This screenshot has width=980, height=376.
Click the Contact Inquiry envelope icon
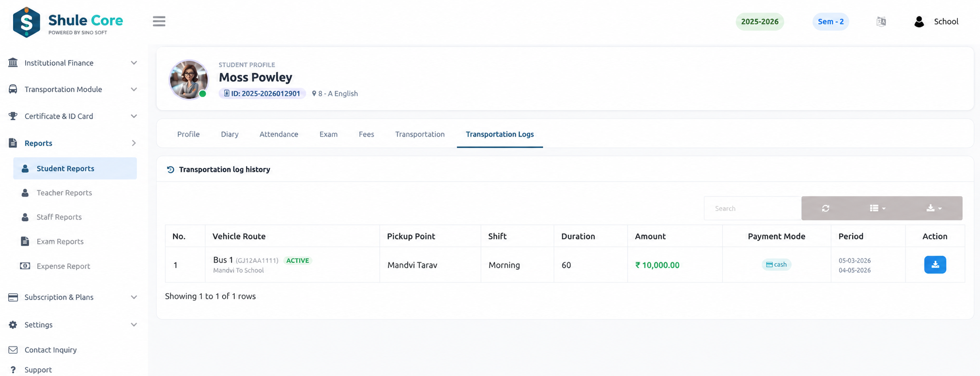[13, 350]
